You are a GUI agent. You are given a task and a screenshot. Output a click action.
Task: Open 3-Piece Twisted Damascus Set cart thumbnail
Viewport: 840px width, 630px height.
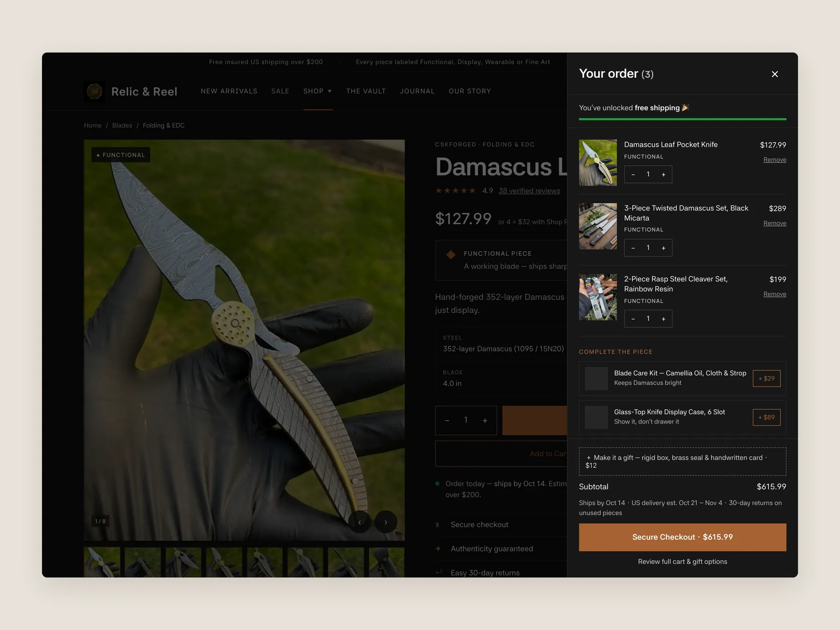pos(598,226)
